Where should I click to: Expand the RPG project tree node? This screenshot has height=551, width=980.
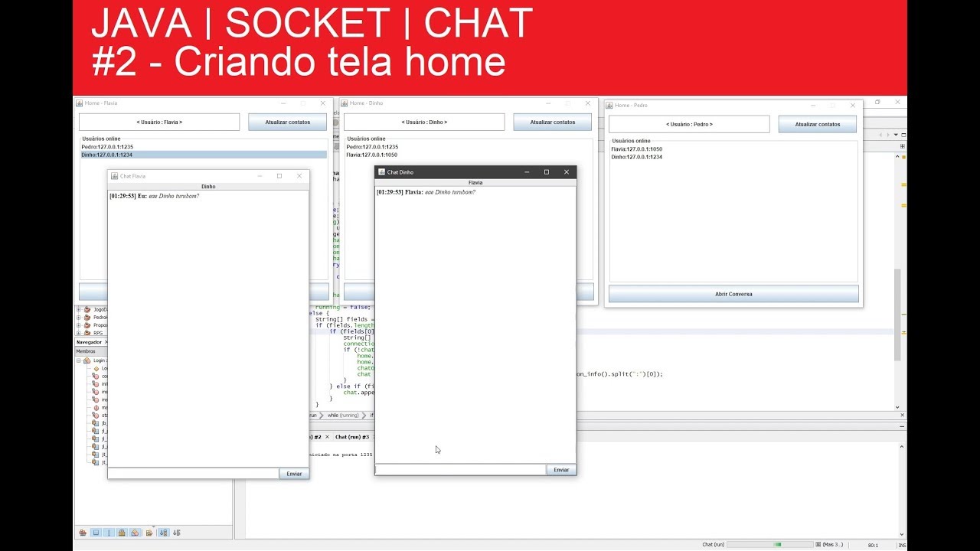(78, 333)
